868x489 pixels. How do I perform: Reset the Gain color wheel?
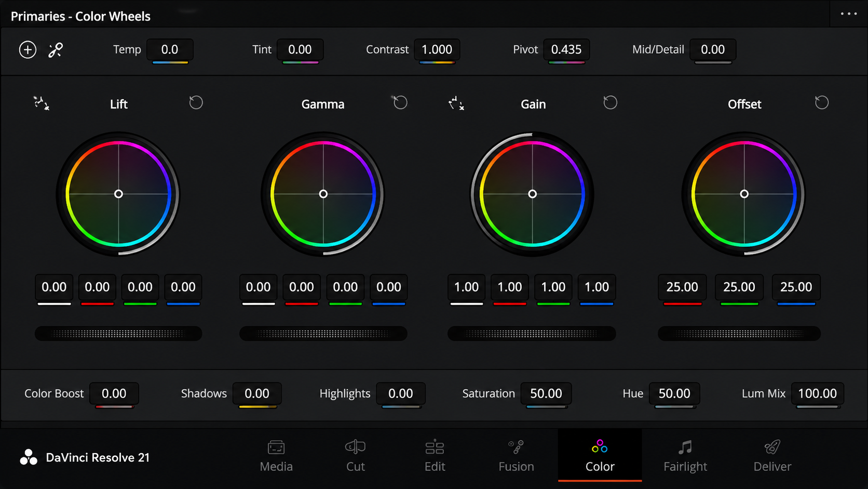[x=610, y=102]
